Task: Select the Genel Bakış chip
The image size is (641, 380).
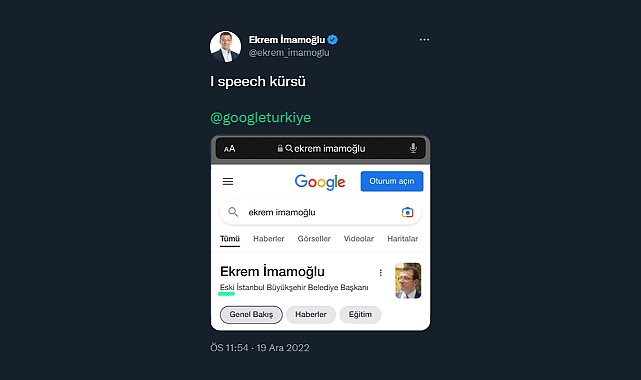Action: tap(251, 315)
